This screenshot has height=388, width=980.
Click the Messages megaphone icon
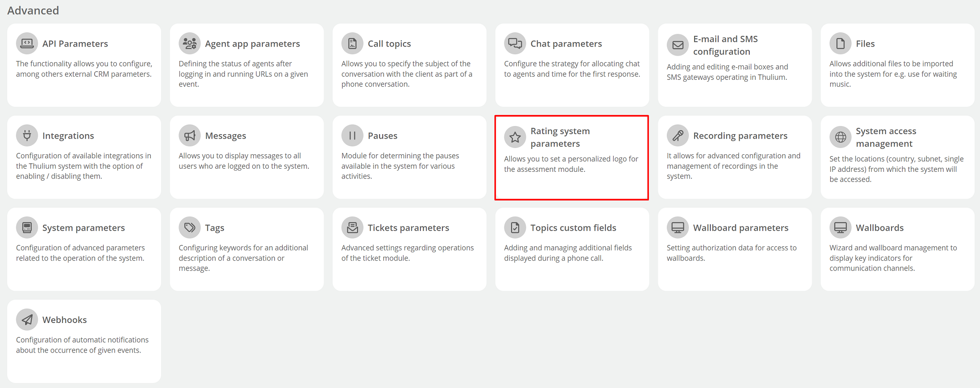point(190,135)
